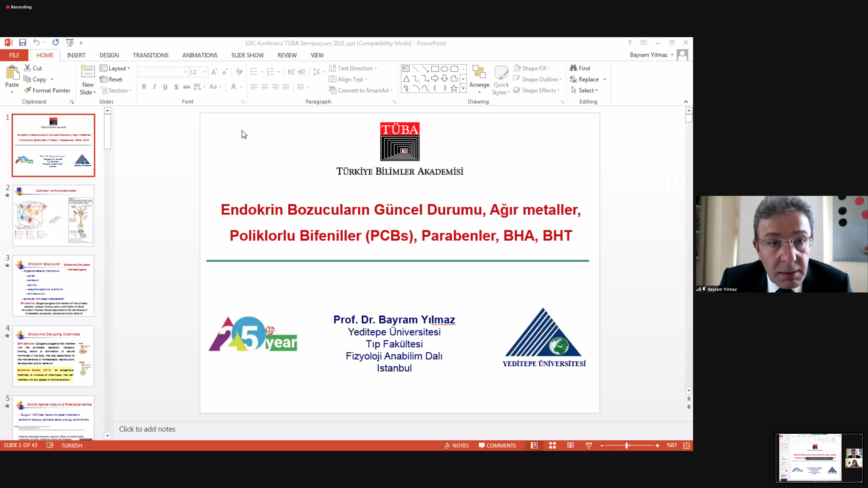This screenshot has width=868, height=488.
Task: Click TURKISH language status indicator
Action: [x=72, y=445]
